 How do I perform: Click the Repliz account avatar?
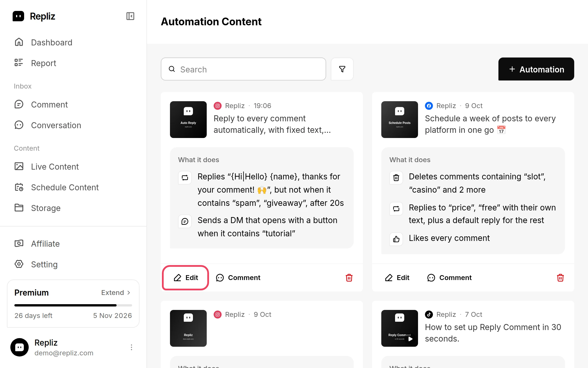[x=20, y=347]
